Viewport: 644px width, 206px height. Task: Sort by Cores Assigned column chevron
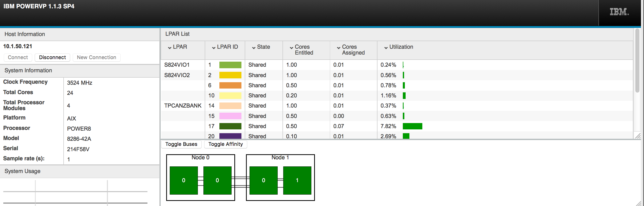pos(338,47)
